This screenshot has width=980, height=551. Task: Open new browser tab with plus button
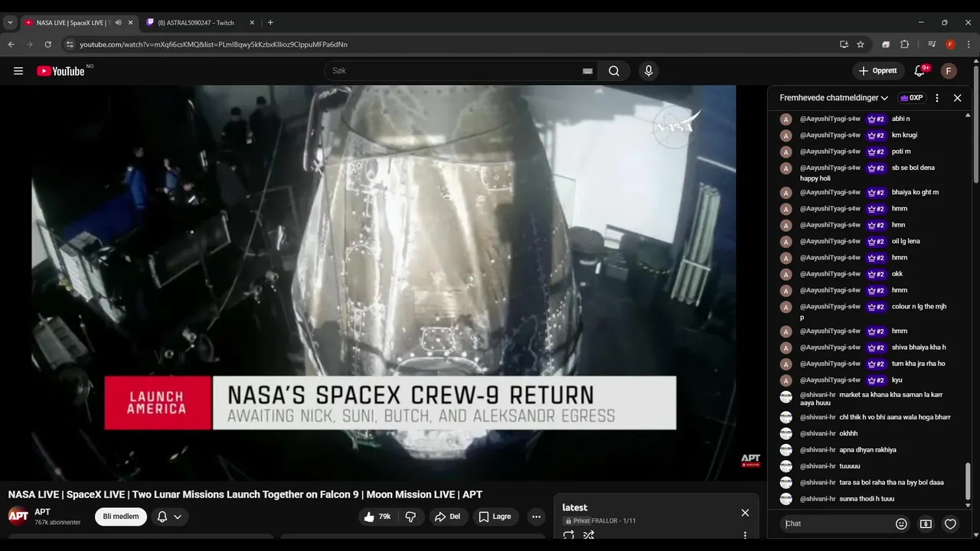pyautogui.click(x=270, y=23)
